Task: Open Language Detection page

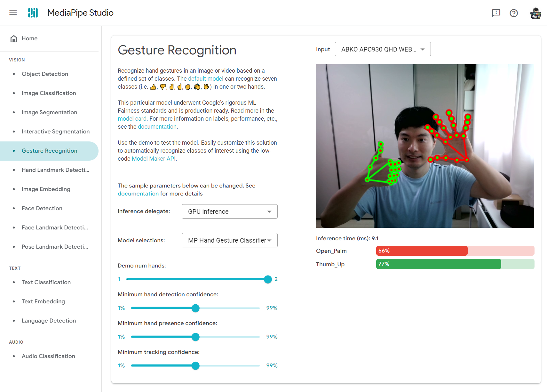Action: pyautogui.click(x=49, y=321)
